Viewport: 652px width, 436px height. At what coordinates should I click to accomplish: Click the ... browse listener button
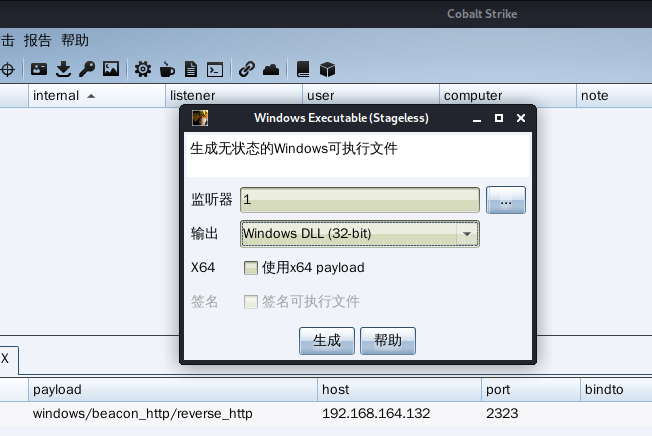(x=506, y=200)
